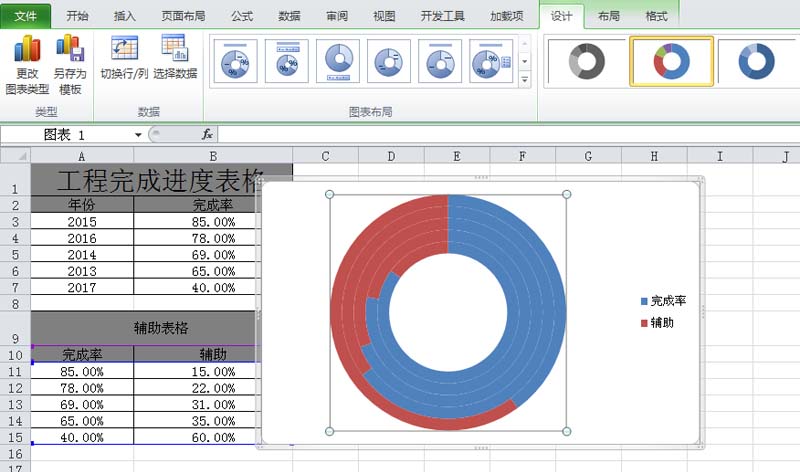Switch to the 数据 tab
800x472 pixels.
289,16
